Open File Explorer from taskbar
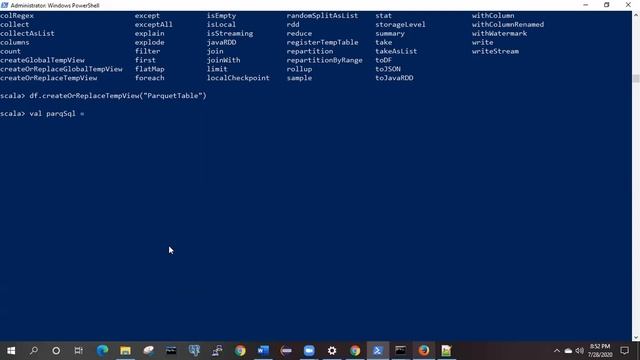 [x=125, y=351]
